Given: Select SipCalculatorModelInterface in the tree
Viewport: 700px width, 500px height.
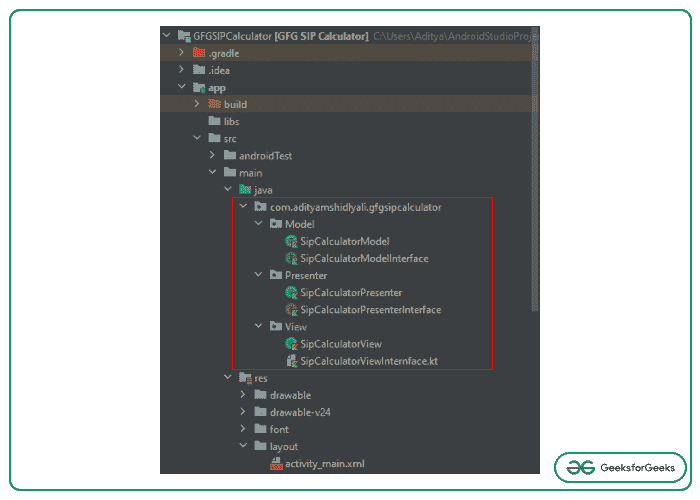Looking at the screenshot, I should click(364, 258).
